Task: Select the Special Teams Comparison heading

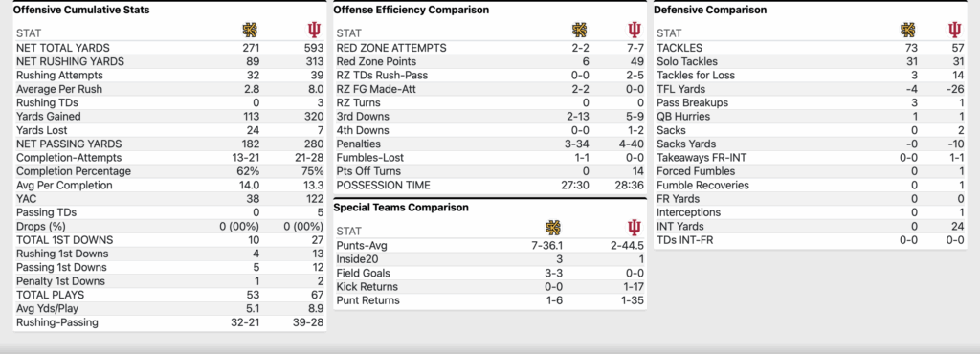Action: 401,208
